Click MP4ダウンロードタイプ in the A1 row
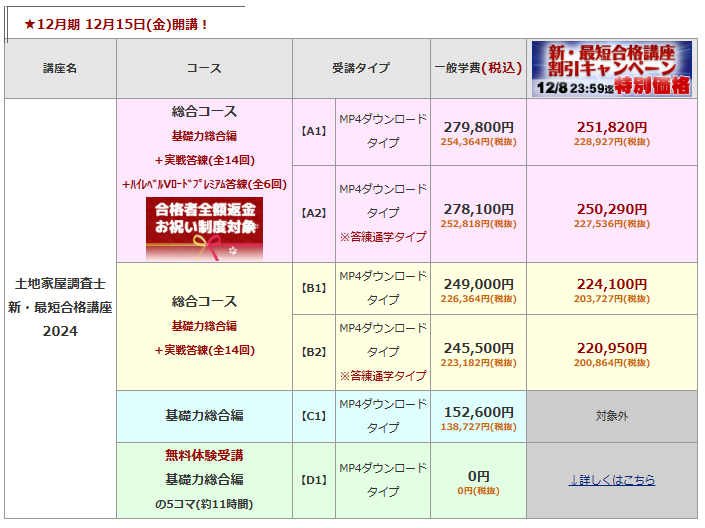The width and height of the screenshot is (705, 528). coord(383,131)
